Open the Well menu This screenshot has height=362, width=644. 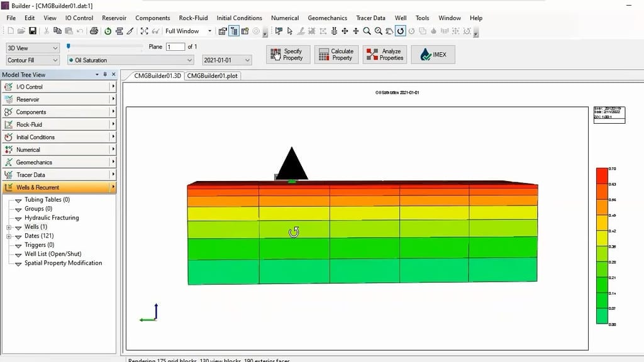(401, 18)
